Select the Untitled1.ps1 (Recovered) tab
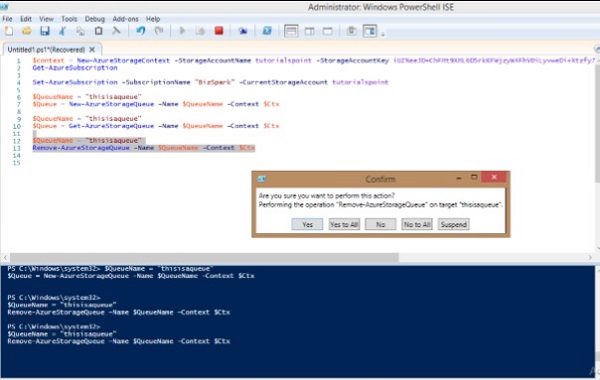The width and height of the screenshot is (600, 380). pyautogui.click(x=46, y=50)
